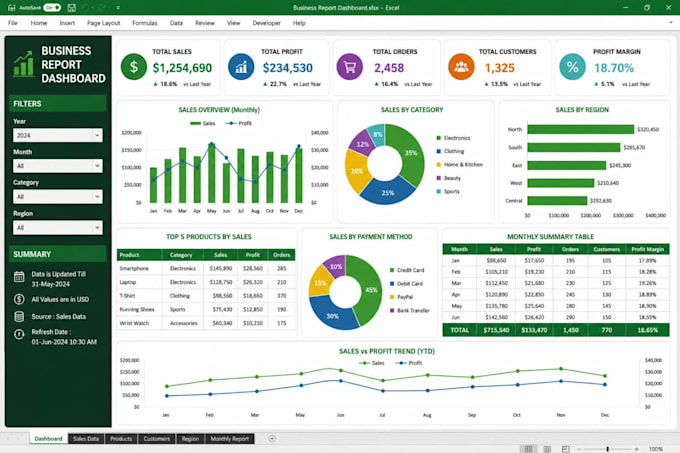The image size is (680, 453).
Task: Click the teal percent Profit Margin icon
Action: [572, 67]
